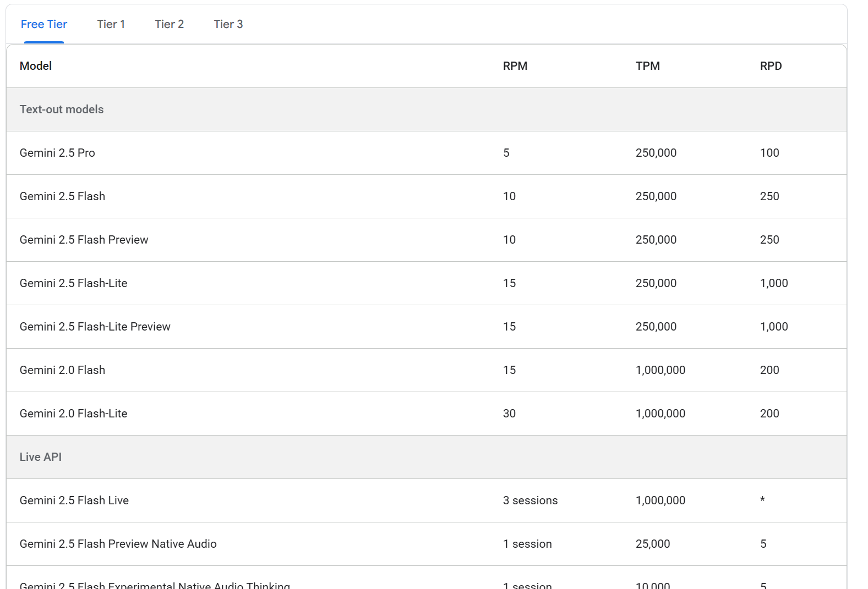Click the TPM value for Gemini 2.5 Flash-Lite Preview
This screenshot has width=868, height=589.
tap(656, 327)
